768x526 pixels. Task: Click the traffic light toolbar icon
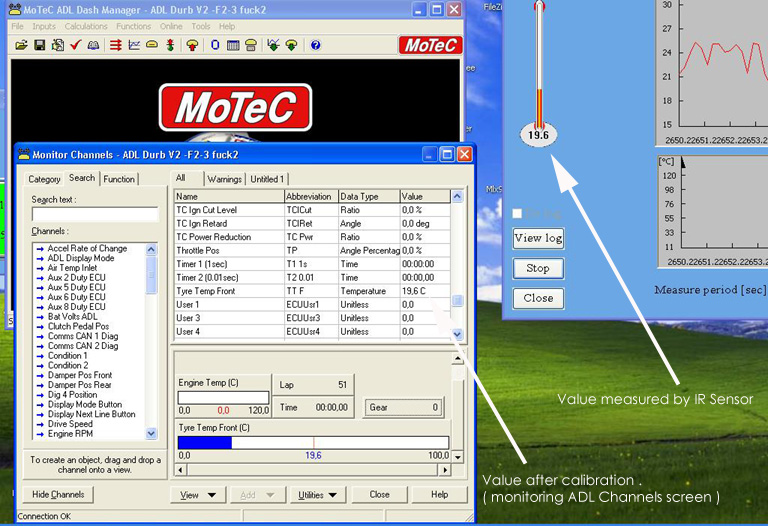click(170, 45)
